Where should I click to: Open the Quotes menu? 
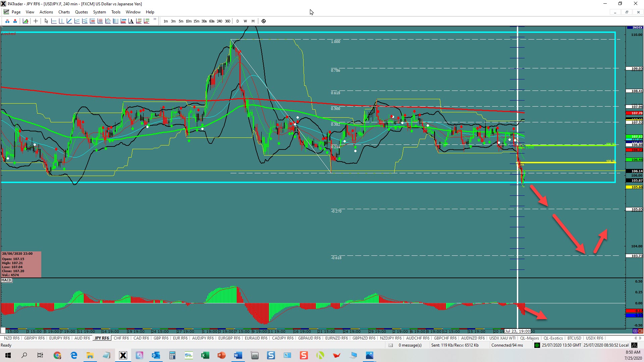point(82,12)
